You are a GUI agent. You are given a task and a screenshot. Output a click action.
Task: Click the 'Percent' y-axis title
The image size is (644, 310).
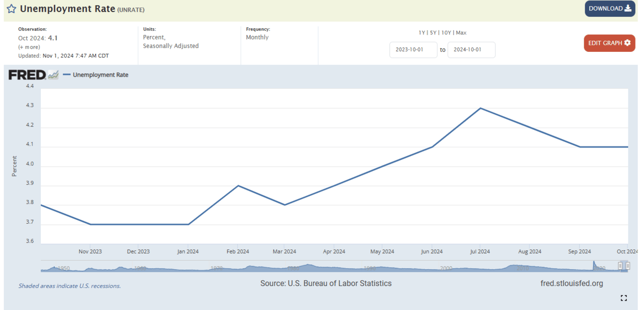click(x=14, y=166)
